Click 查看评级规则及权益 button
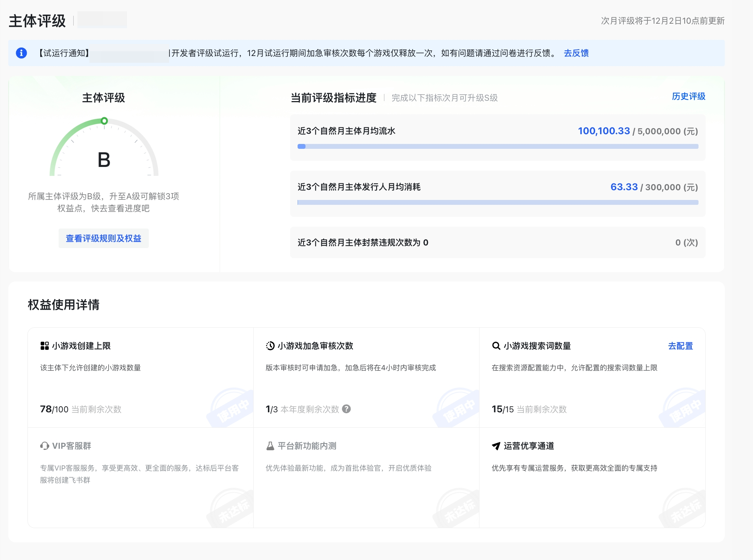This screenshot has height=560, width=753. (103, 238)
